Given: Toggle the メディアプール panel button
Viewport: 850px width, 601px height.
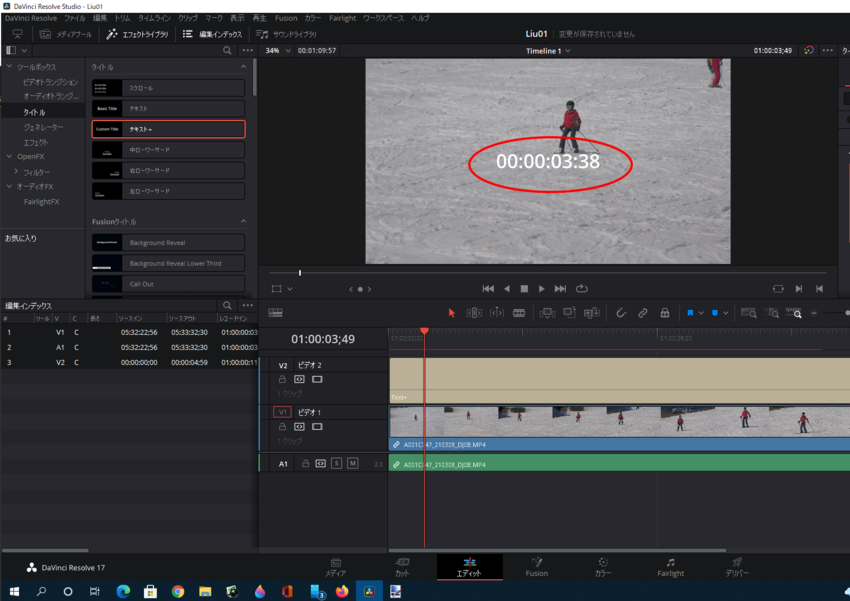Looking at the screenshot, I should pyautogui.click(x=66, y=34).
